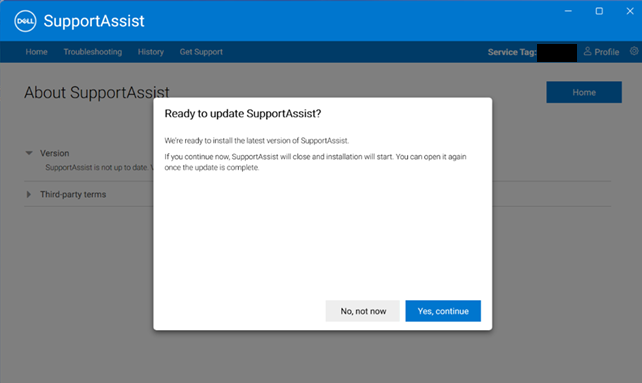The height and width of the screenshot is (383, 642).
Task: Choose No, not now
Action: click(x=363, y=311)
